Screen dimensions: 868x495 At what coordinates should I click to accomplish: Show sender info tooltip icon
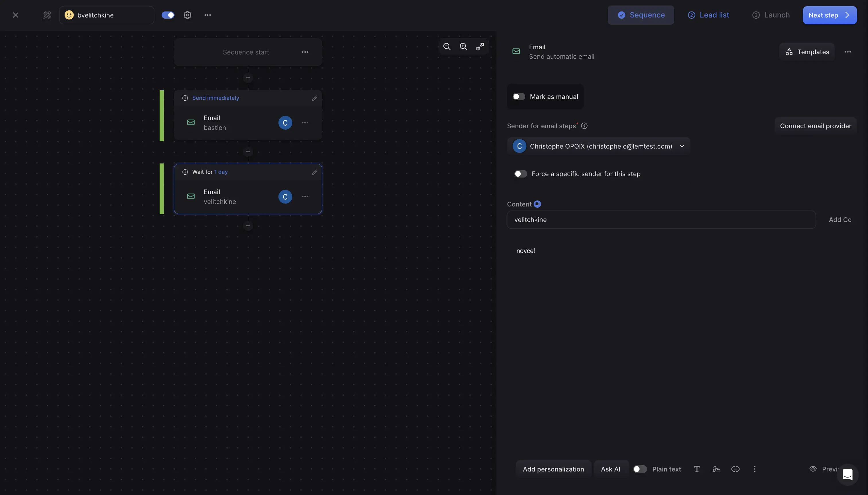584,126
